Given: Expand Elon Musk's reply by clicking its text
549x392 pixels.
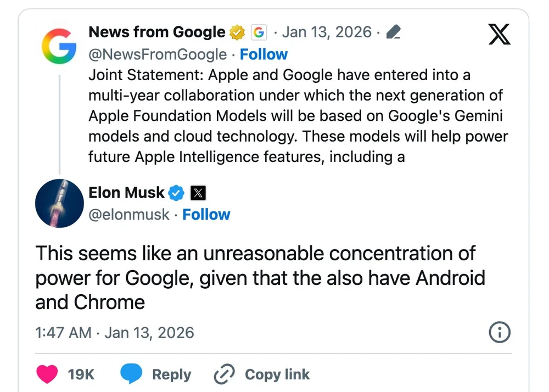Looking at the screenshot, I should coord(258,277).
